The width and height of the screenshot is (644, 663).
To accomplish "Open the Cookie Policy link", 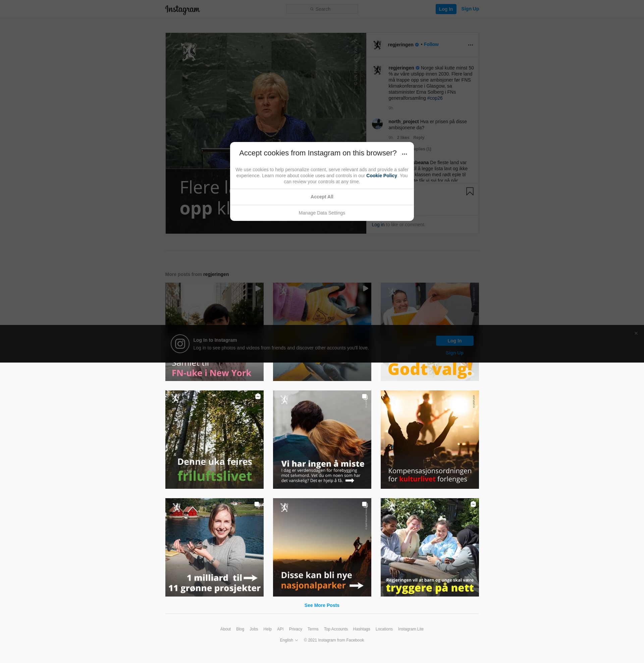I will [x=381, y=176].
